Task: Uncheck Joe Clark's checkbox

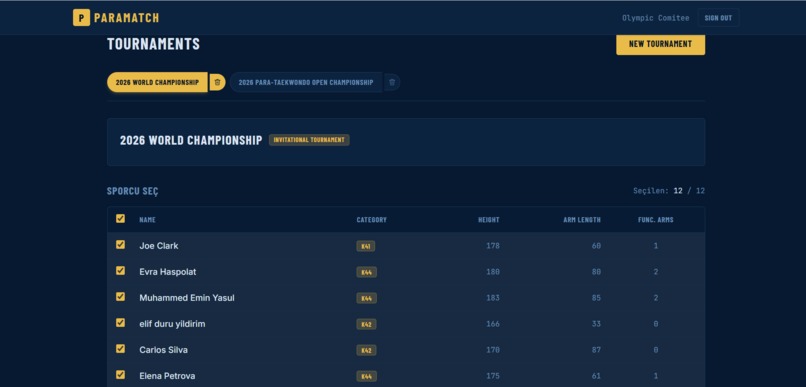Action: pyautogui.click(x=120, y=245)
